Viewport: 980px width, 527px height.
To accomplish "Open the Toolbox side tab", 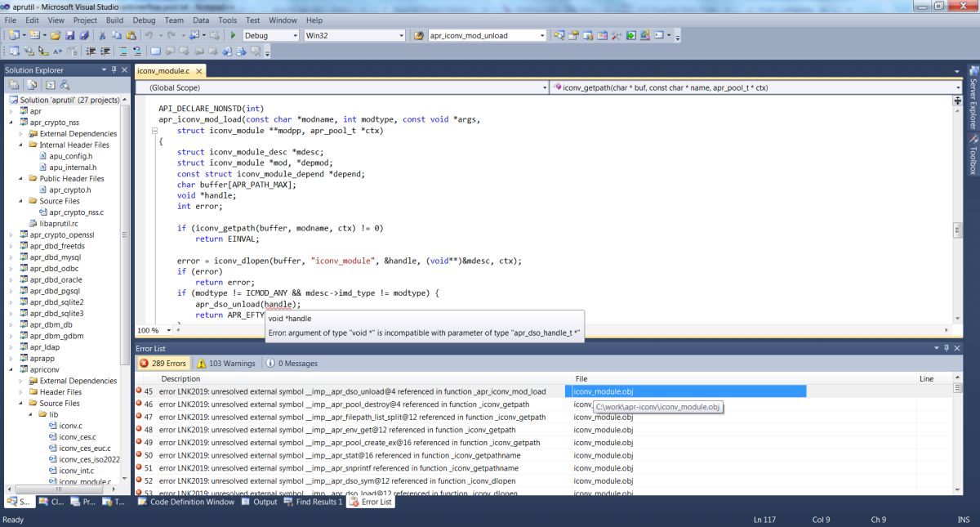I will coord(973,155).
